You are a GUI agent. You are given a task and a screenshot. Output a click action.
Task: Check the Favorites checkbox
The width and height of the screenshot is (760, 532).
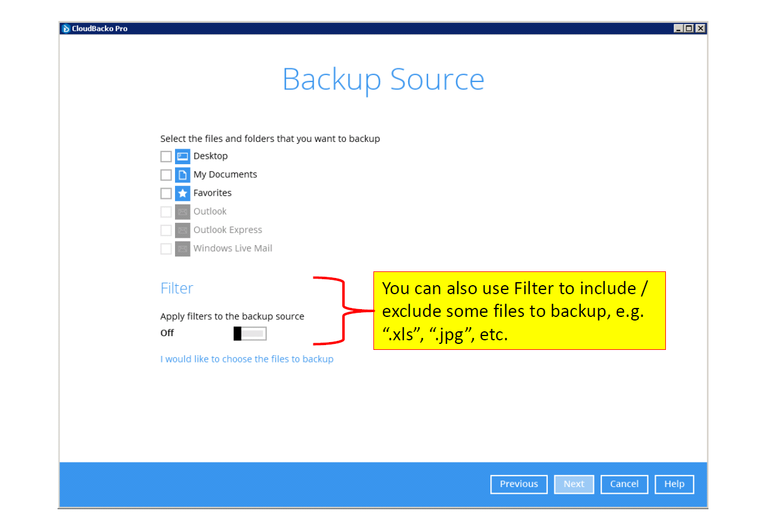click(x=166, y=193)
